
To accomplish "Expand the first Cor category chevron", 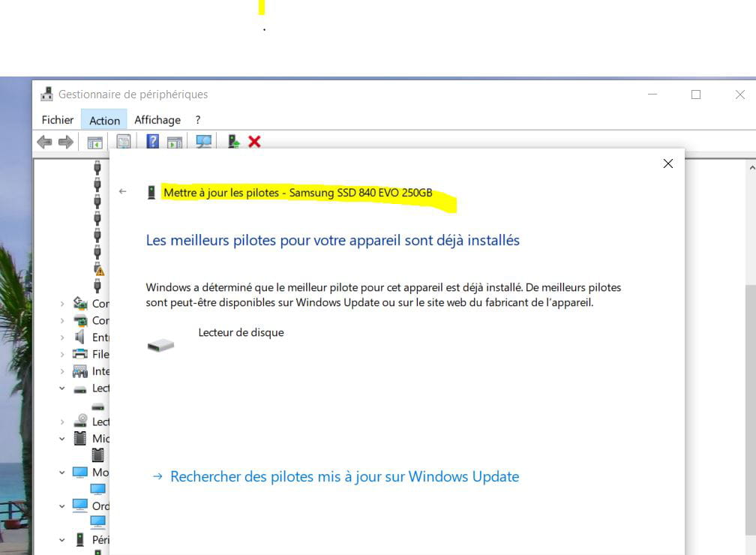I will tap(62, 304).
